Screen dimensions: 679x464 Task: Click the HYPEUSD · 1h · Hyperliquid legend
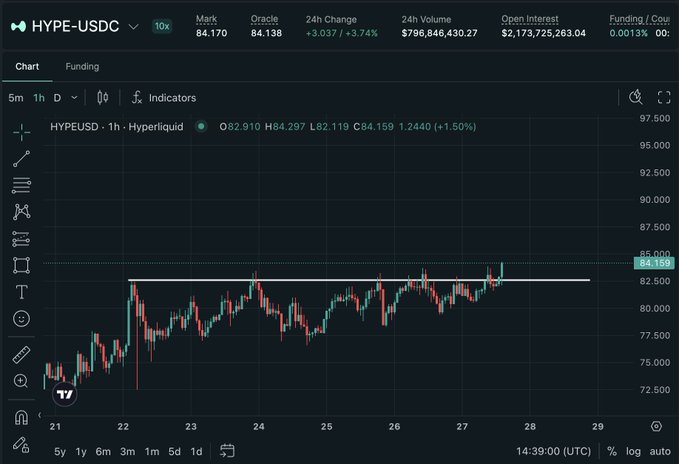click(116, 127)
